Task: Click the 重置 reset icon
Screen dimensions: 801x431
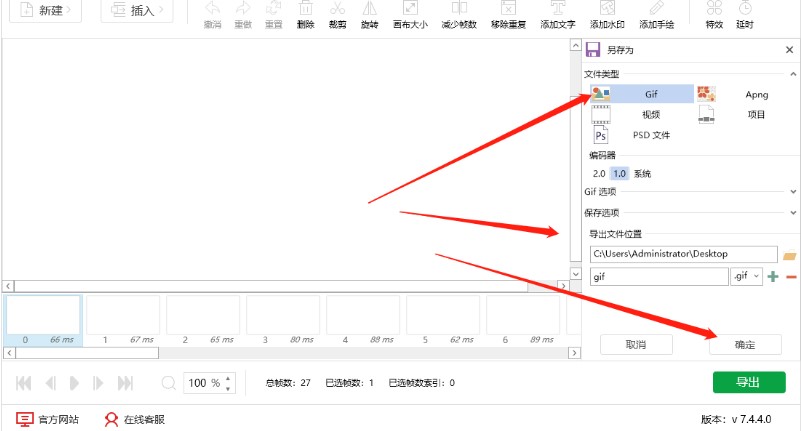Action: pyautogui.click(x=274, y=8)
